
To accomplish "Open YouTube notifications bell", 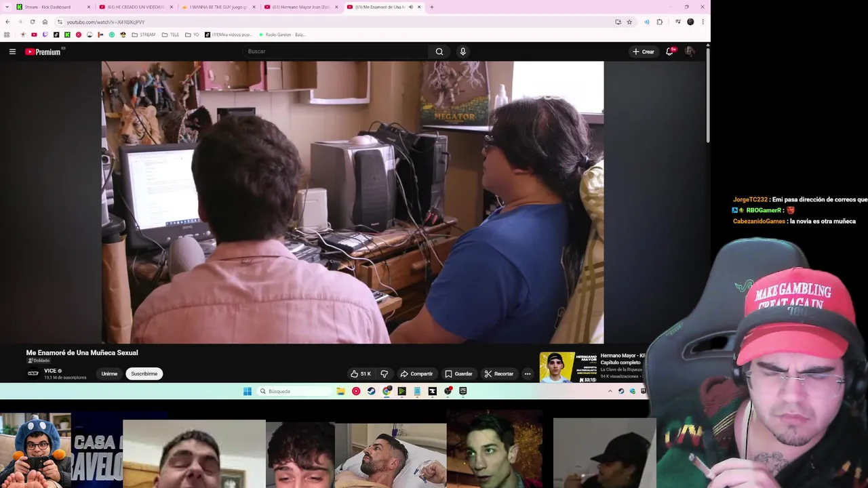I will (x=669, y=52).
